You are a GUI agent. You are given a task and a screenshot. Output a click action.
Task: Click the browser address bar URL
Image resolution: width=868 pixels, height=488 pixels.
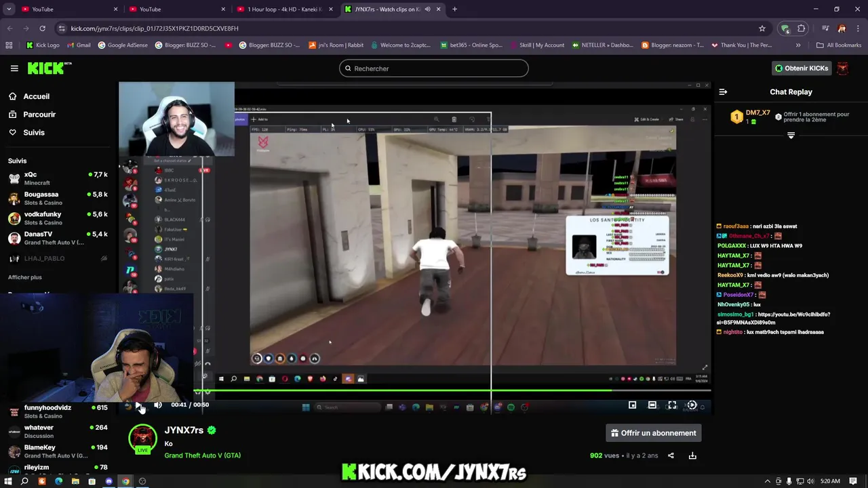coord(155,28)
